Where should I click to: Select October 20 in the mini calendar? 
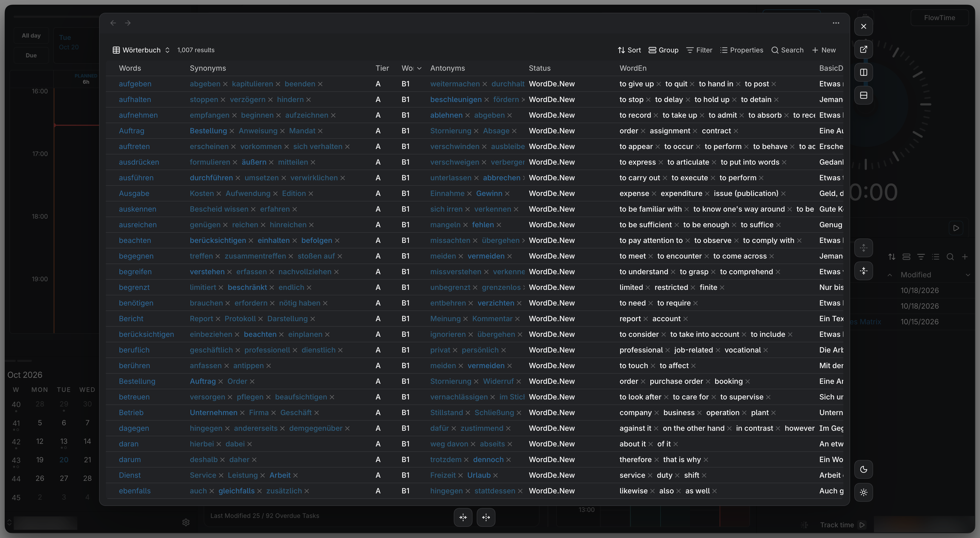(x=64, y=459)
